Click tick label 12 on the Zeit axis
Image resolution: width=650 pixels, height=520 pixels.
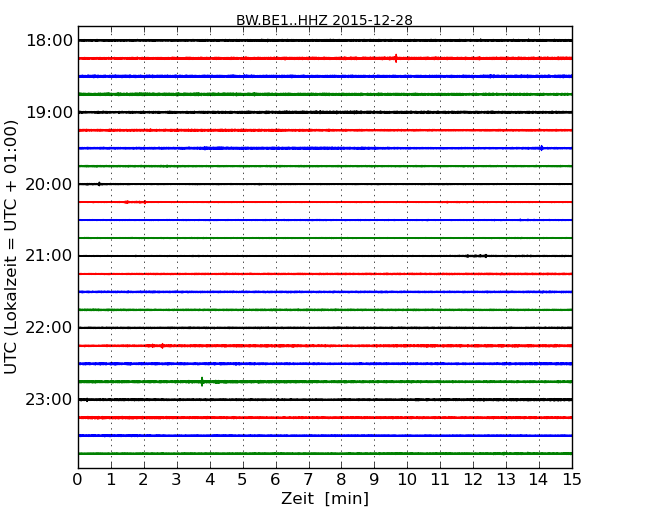coord(473,479)
